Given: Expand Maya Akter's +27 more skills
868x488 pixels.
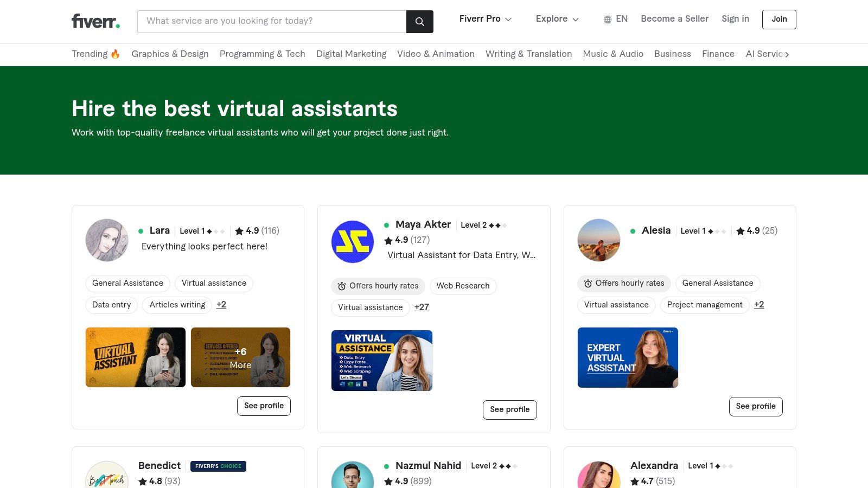Looking at the screenshot, I should coord(422,307).
